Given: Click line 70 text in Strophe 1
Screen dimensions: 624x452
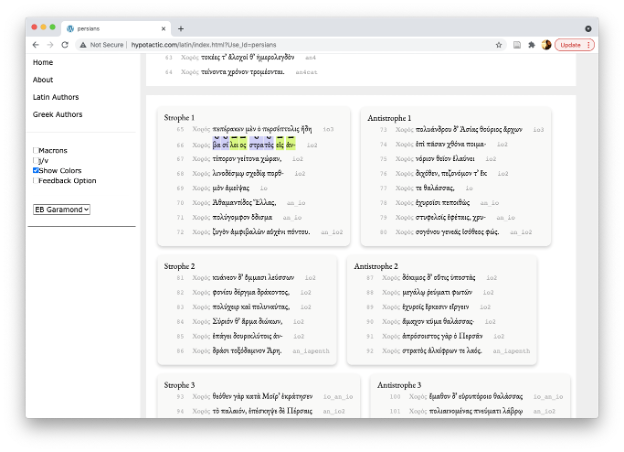Looking at the screenshot, I should coord(244,203).
